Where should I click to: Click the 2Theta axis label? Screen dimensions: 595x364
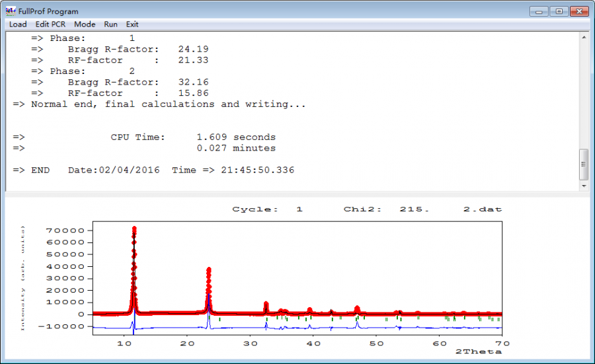[479, 352]
